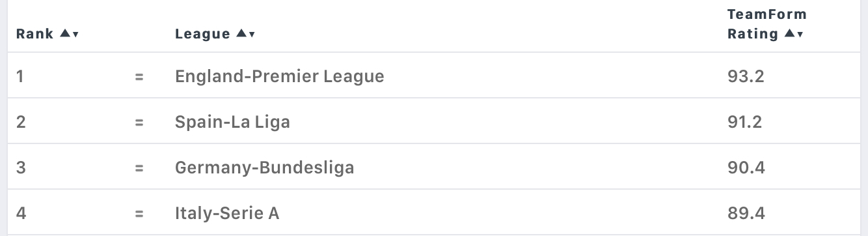Open the Germany-Bundesliga entry

265,168
